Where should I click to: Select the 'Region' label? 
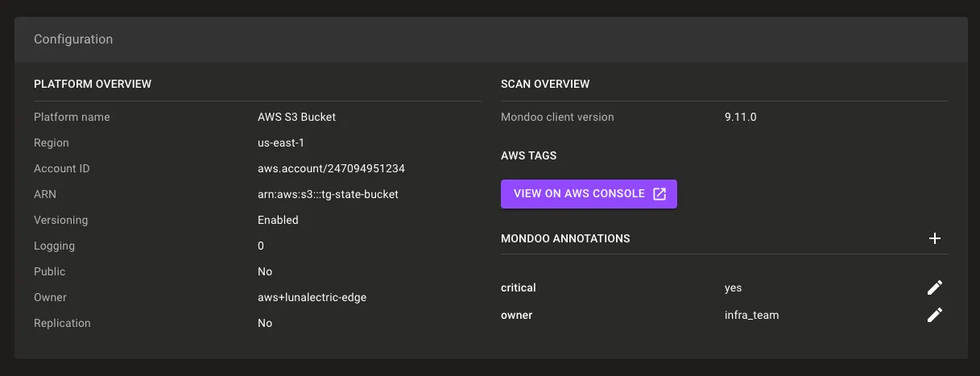point(52,143)
